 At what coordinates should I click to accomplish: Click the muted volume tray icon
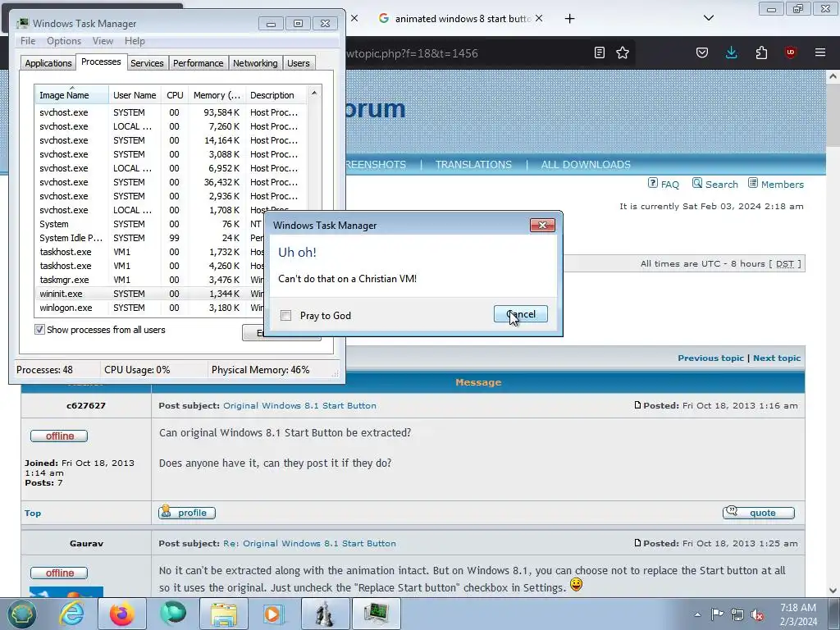click(x=757, y=614)
